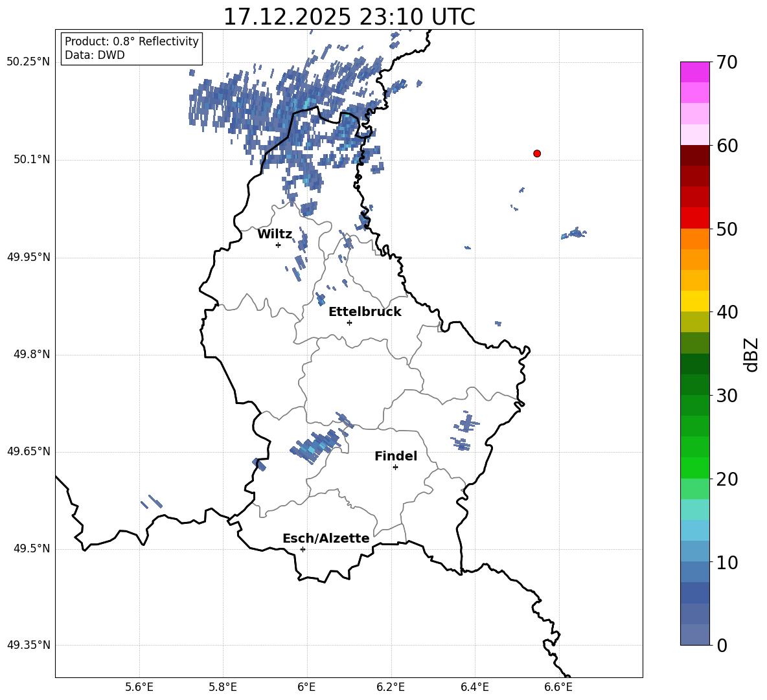Click the Data: DWD text
Image resolution: width=767 pixels, height=700 pixels.
95,55
